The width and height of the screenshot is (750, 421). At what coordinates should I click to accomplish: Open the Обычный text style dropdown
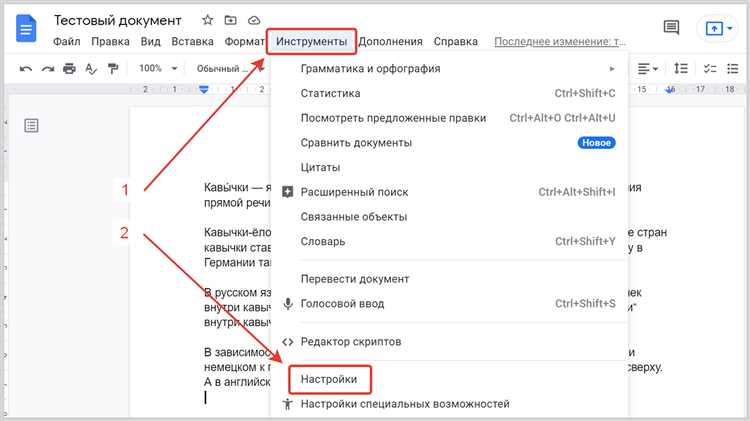pyautogui.click(x=230, y=68)
